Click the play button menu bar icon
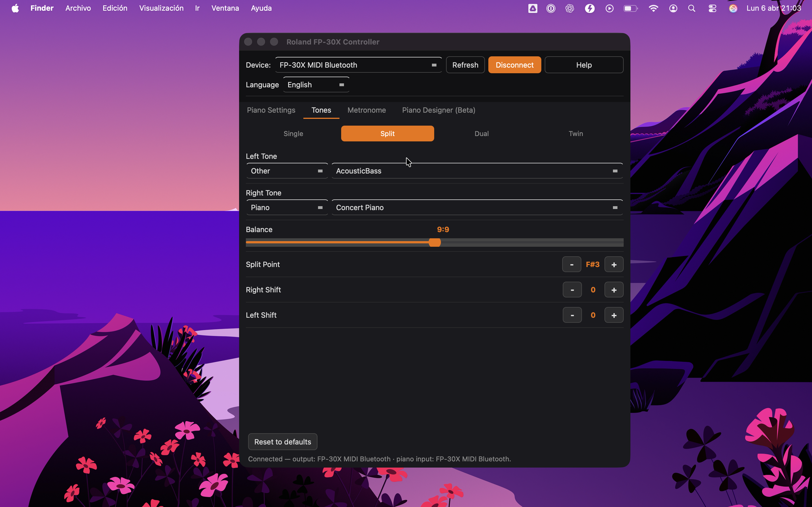 (609, 8)
